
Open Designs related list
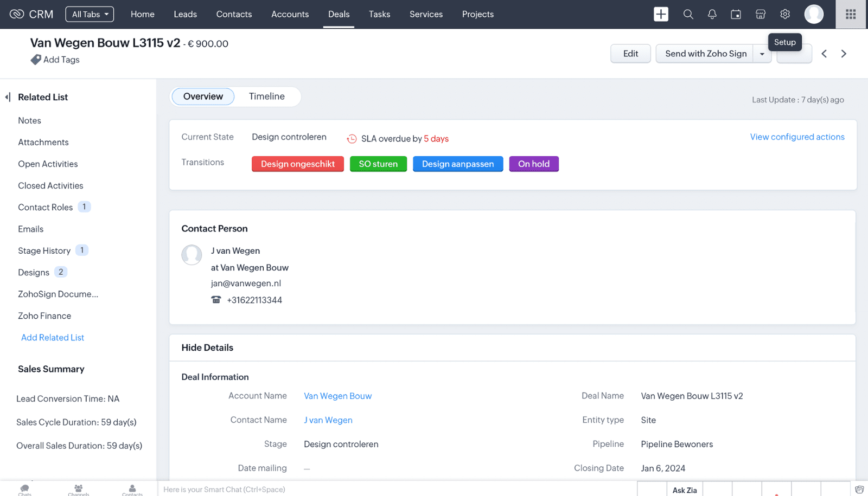[34, 272]
